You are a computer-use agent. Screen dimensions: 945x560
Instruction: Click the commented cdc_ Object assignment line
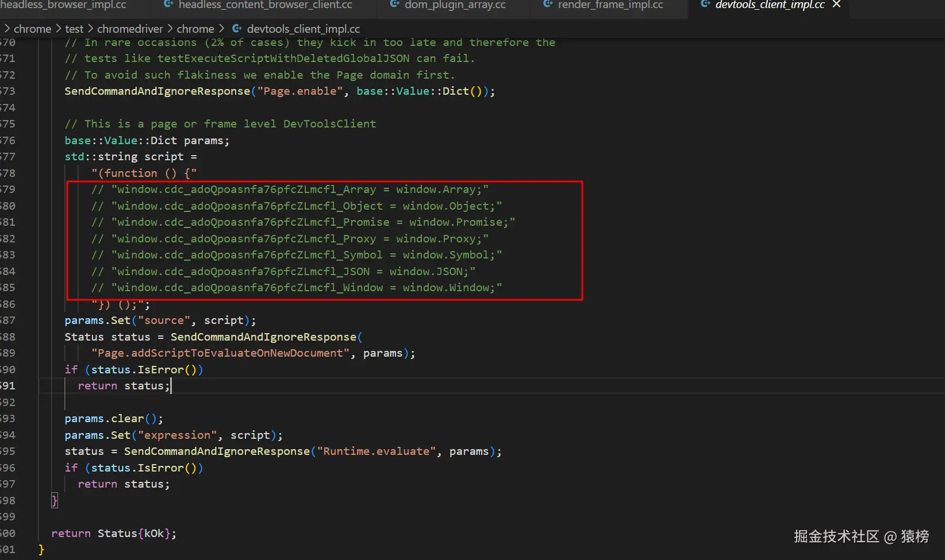coord(297,206)
